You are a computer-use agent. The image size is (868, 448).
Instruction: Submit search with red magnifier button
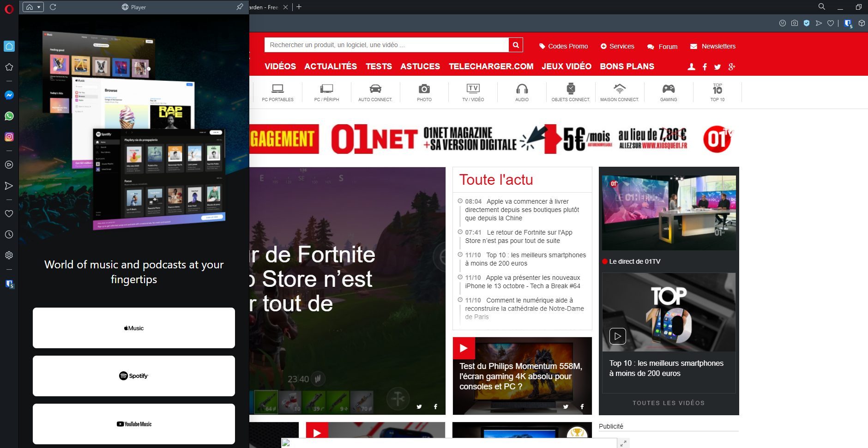pyautogui.click(x=516, y=45)
